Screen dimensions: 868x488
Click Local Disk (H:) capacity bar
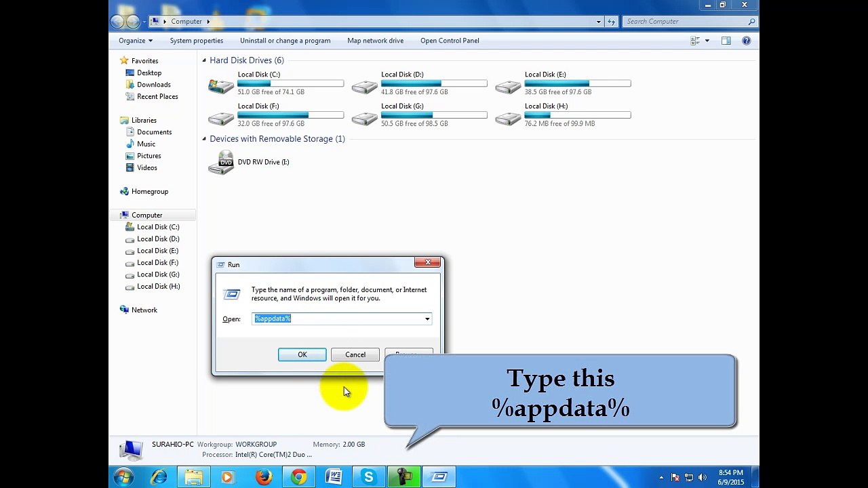tap(578, 115)
